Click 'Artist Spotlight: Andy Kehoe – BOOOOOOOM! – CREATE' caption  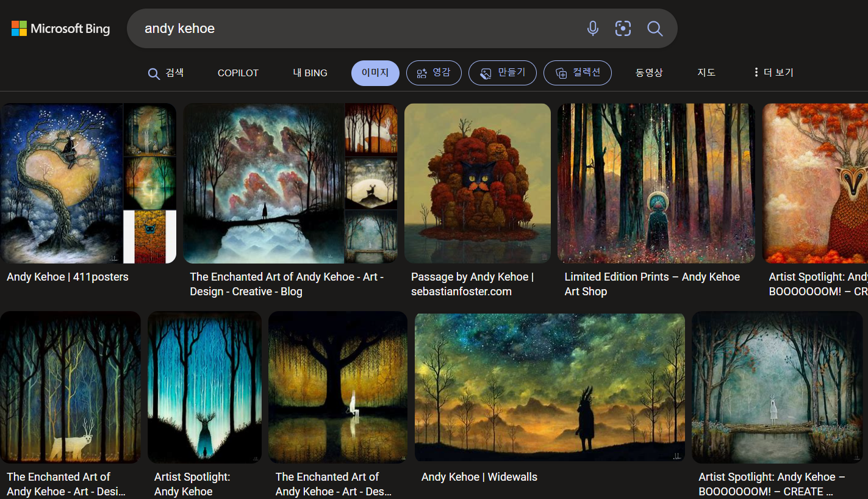point(772,484)
